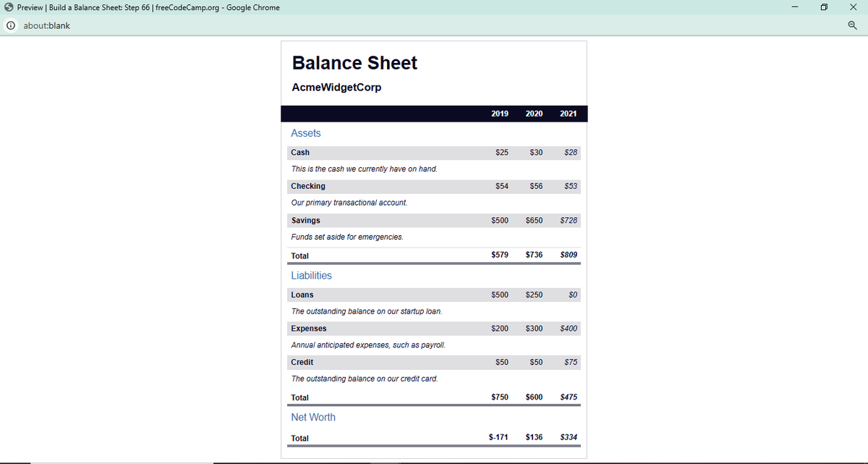Select Cash 2021 value $28
The height and width of the screenshot is (464, 868).
[571, 153]
